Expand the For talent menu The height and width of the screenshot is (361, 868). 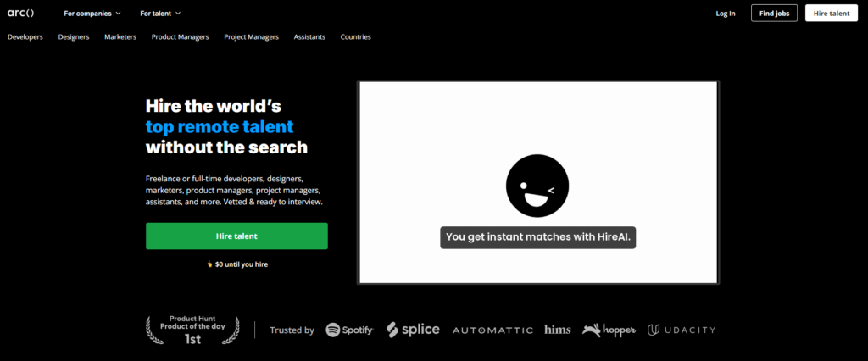[160, 14]
